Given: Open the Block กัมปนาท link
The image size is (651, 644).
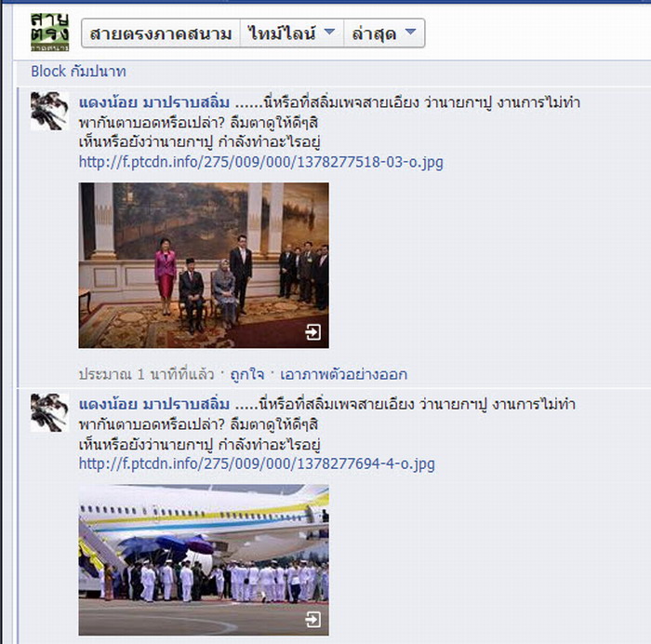Looking at the screenshot, I should 78,72.
